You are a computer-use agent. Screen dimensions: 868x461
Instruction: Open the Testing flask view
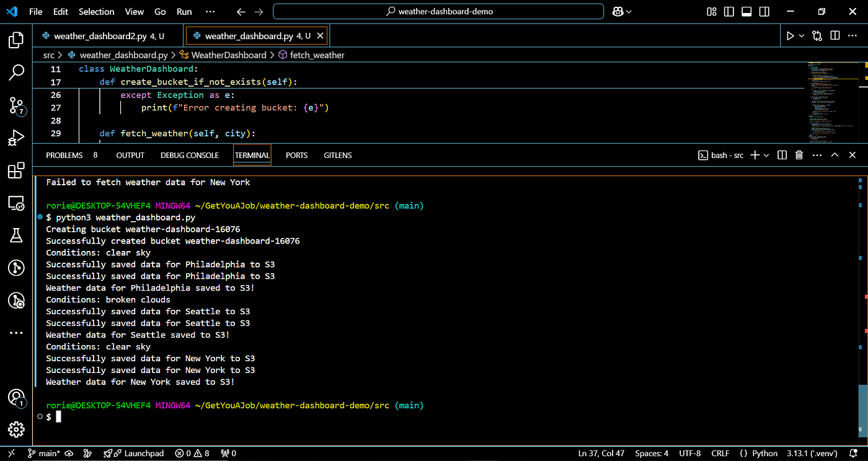pyautogui.click(x=15, y=235)
